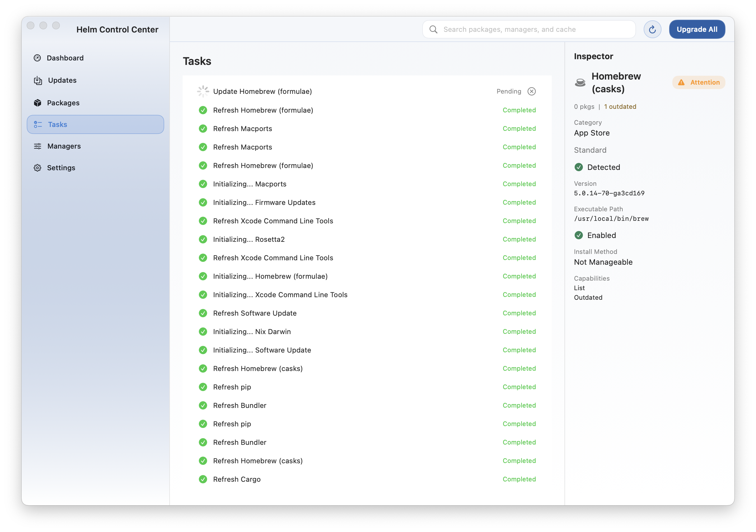Cancel the pending Update Homebrew (formulae) task

coord(531,91)
